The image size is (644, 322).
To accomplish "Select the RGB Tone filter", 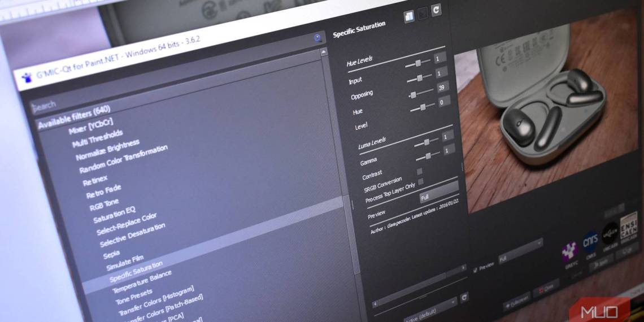I will point(105,204).
